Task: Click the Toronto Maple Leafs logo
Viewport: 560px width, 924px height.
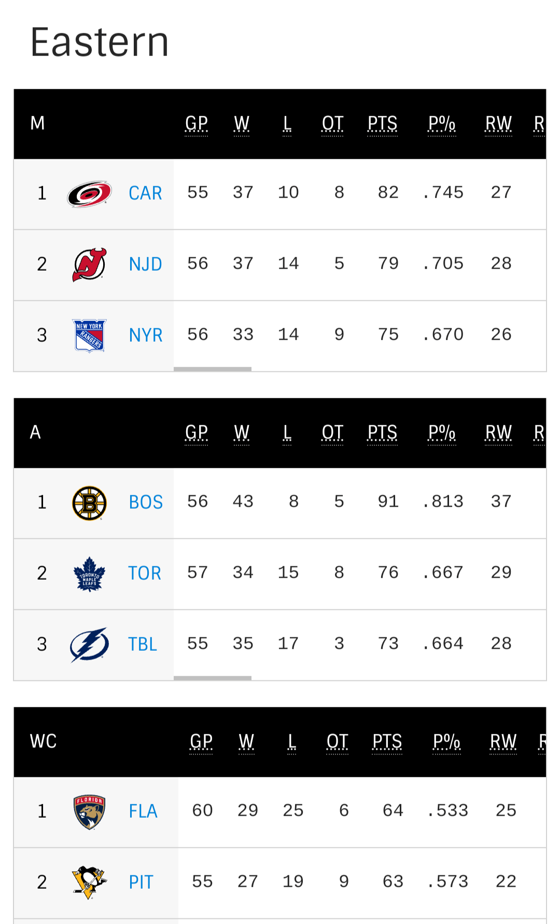Action: 89,574
